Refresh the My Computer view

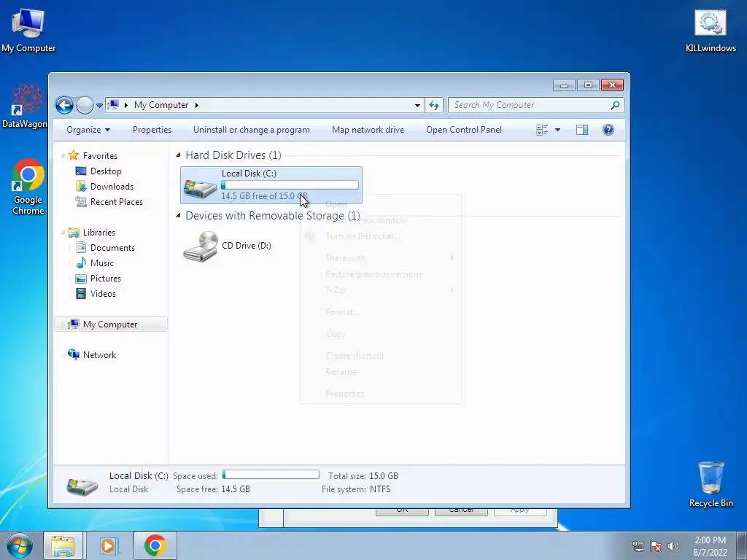433,105
